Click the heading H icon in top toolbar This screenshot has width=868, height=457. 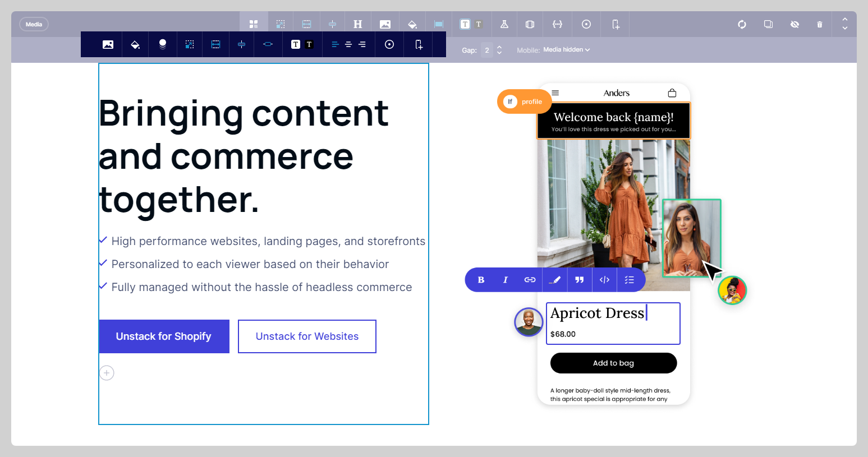[x=357, y=24]
